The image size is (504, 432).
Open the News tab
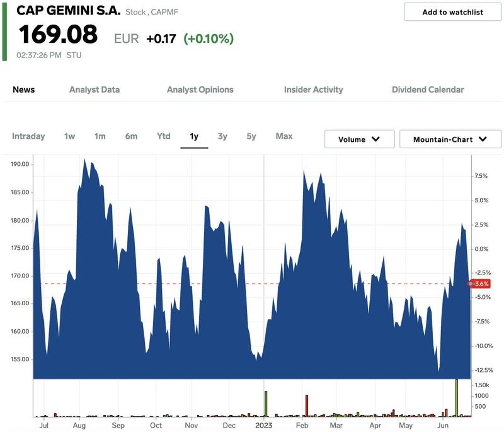coord(24,90)
